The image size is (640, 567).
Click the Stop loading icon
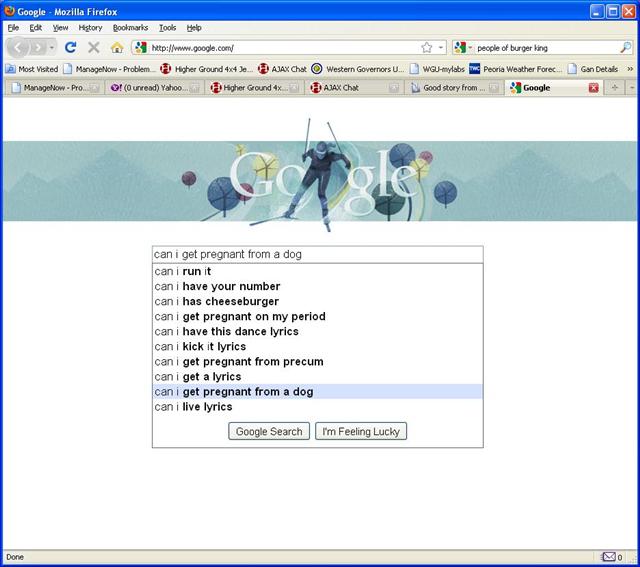coord(94,47)
